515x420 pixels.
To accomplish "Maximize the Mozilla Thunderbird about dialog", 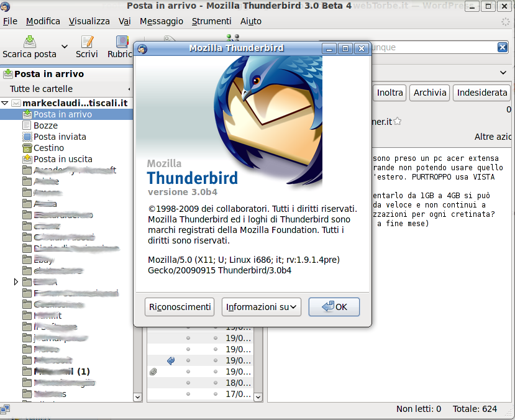I will (345, 48).
